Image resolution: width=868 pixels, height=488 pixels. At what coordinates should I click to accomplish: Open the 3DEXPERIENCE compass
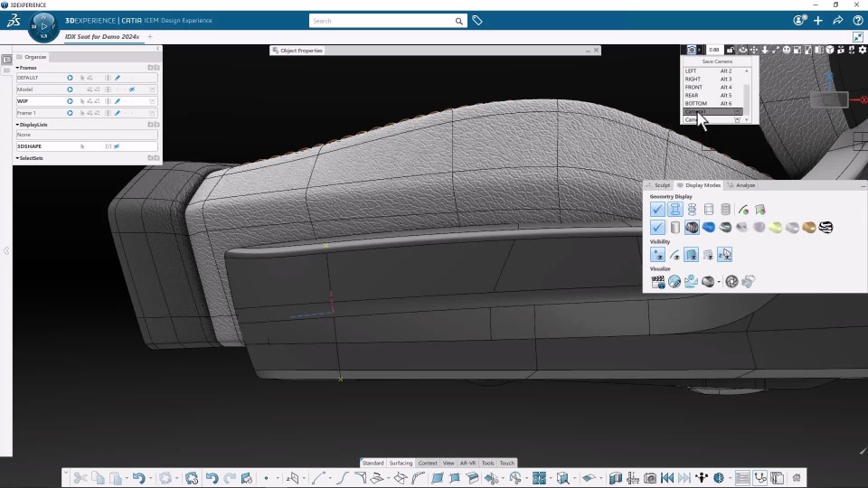tap(43, 26)
